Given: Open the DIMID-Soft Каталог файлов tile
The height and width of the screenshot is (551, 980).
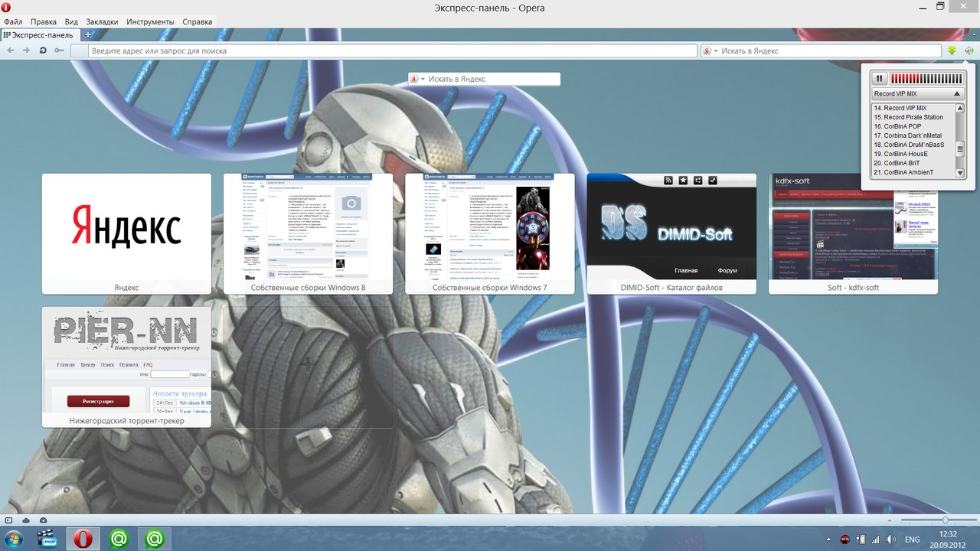Looking at the screenshot, I should 671,233.
